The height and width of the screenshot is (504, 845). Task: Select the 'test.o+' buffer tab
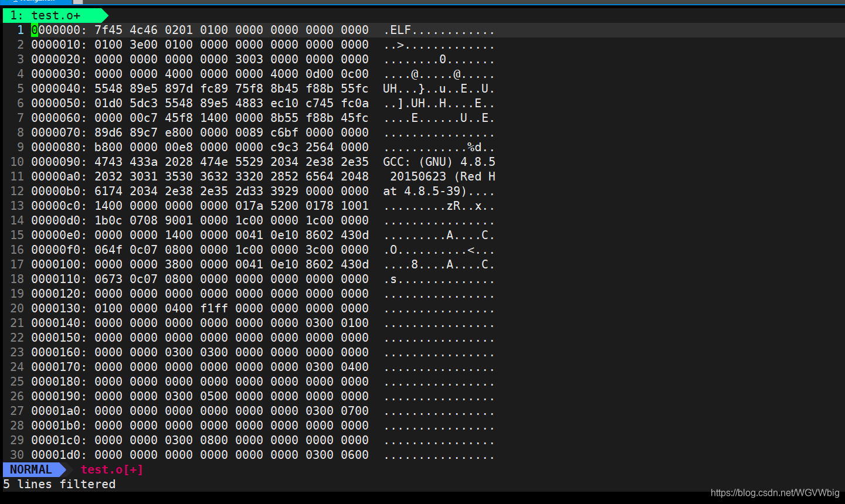(56, 15)
